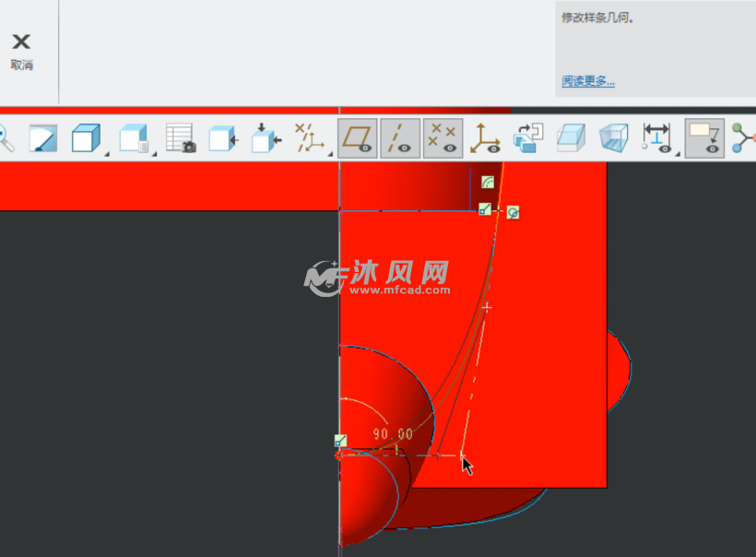This screenshot has width=756, height=557.
Task: Click the Sketch View orientation icon
Action: coord(223,139)
